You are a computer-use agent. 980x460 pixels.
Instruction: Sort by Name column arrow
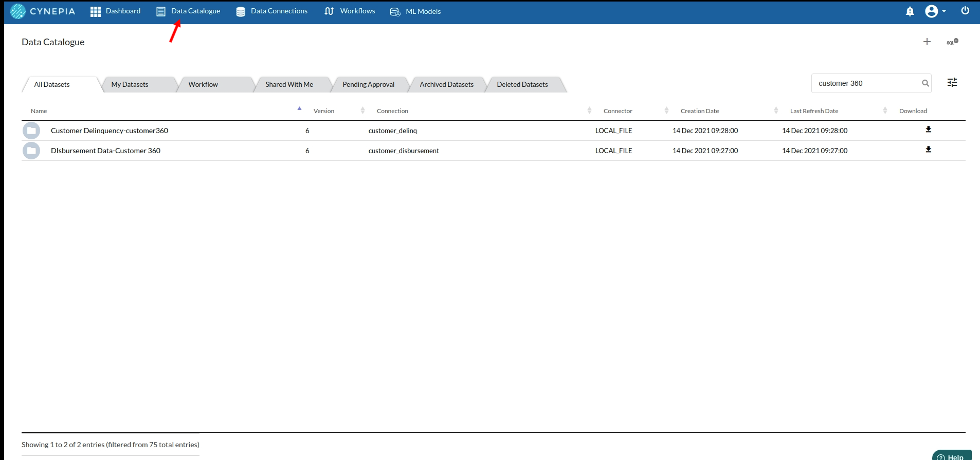(x=299, y=109)
